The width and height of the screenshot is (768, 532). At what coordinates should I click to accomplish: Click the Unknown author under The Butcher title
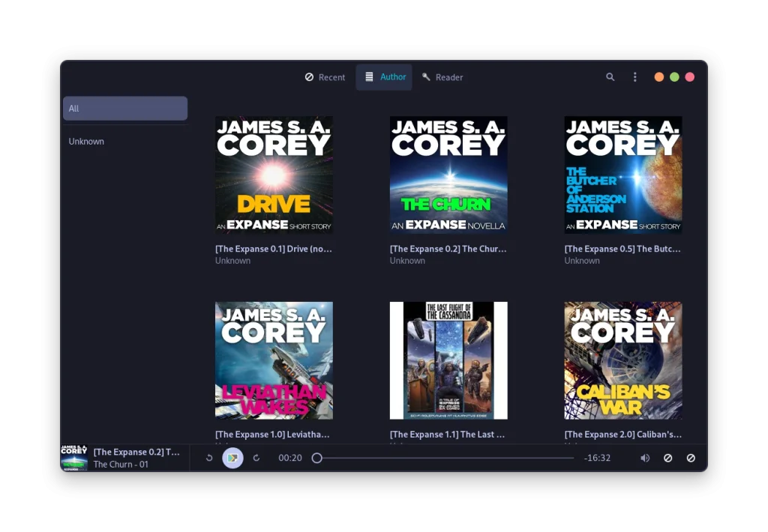click(582, 261)
